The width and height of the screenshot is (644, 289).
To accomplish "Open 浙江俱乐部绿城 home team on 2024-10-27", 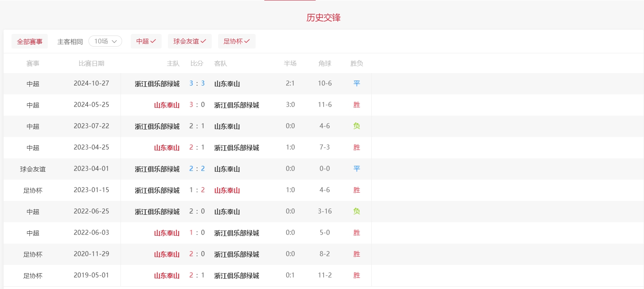I will 157,84.
